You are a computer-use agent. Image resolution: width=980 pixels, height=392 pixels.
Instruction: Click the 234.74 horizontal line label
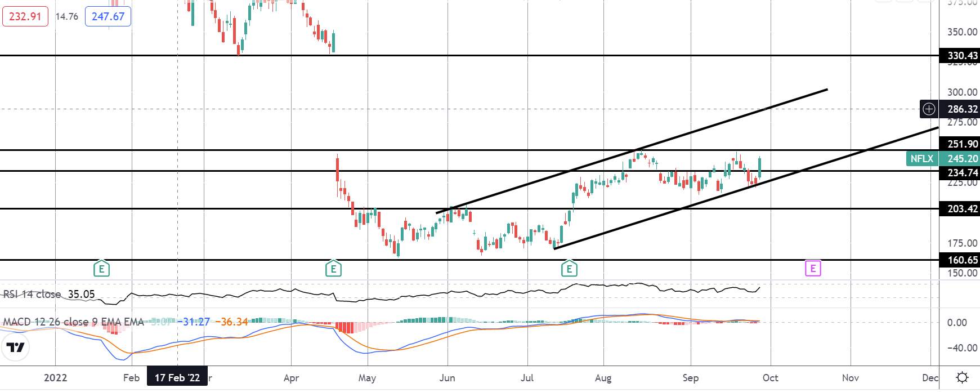963,173
